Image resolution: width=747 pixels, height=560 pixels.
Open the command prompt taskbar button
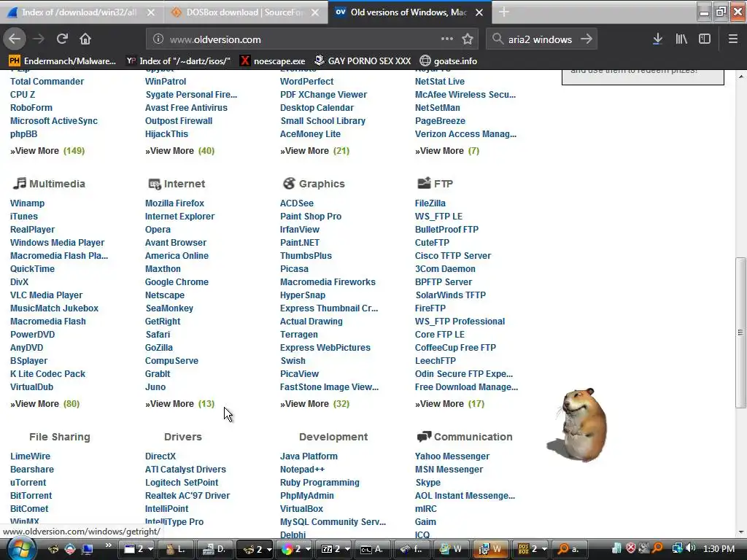[x=372, y=549]
